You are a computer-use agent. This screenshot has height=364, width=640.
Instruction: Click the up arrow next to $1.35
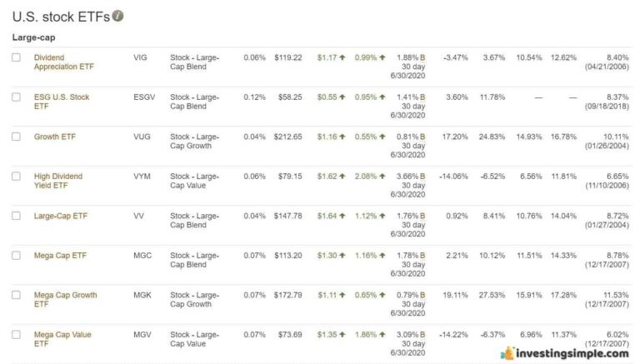tap(342, 335)
